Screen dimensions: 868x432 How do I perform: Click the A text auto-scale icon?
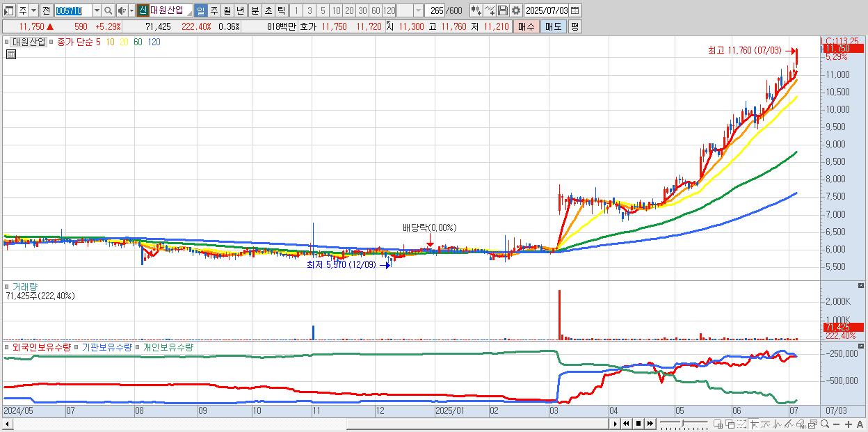pyautogui.click(x=860, y=424)
